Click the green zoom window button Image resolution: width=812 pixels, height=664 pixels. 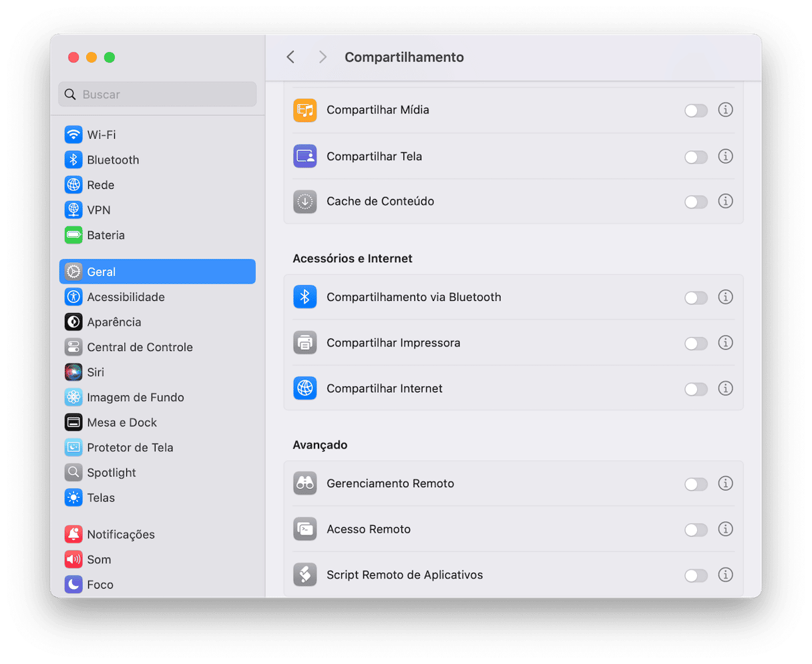click(110, 57)
